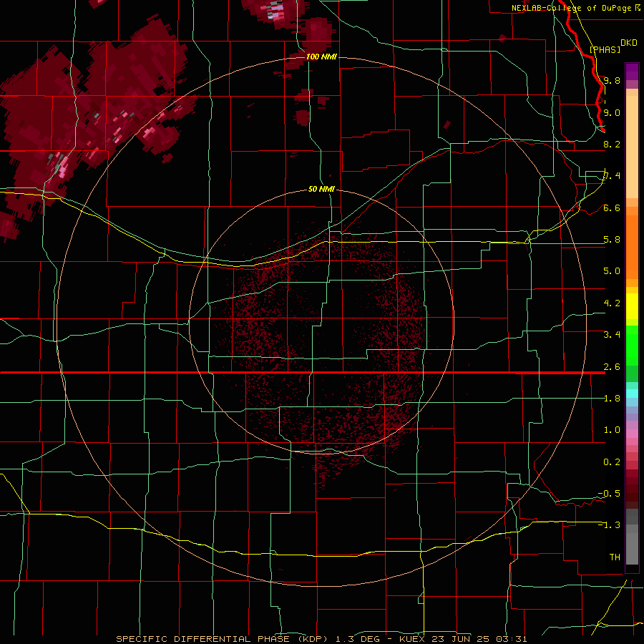Image resolution: width=644 pixels, height=644 pixels.
Task: Click the 5.8 scale value
Action: coord(612,240)
